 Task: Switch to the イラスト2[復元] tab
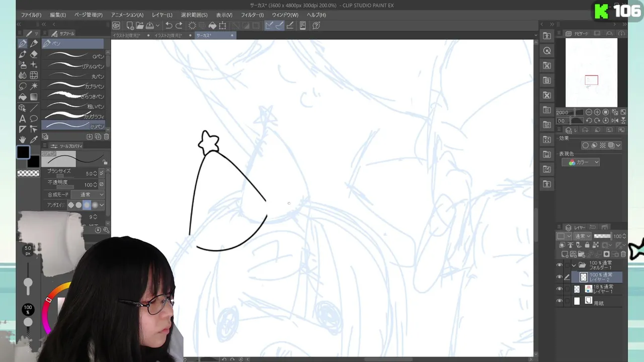click(168, 36)
